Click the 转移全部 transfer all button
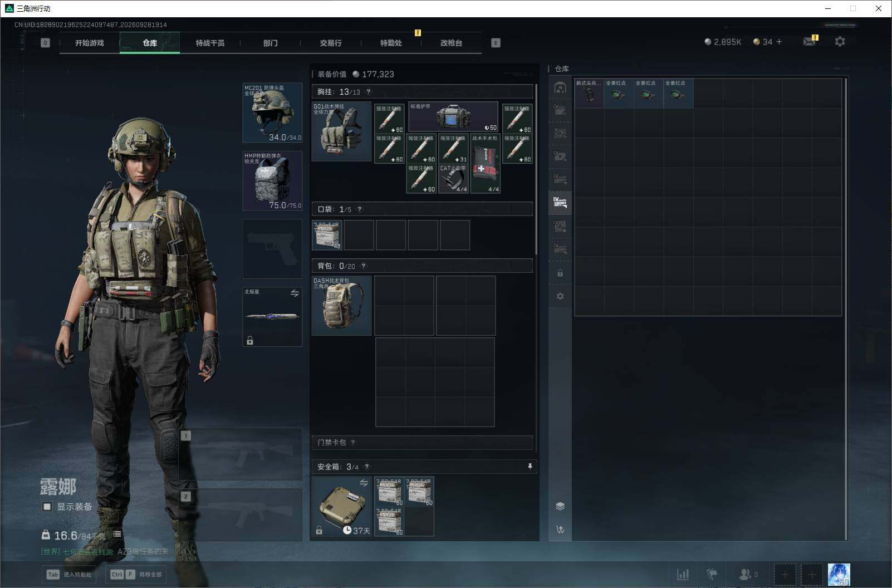Viewport: 892px width, 588px height. point(136,575)
